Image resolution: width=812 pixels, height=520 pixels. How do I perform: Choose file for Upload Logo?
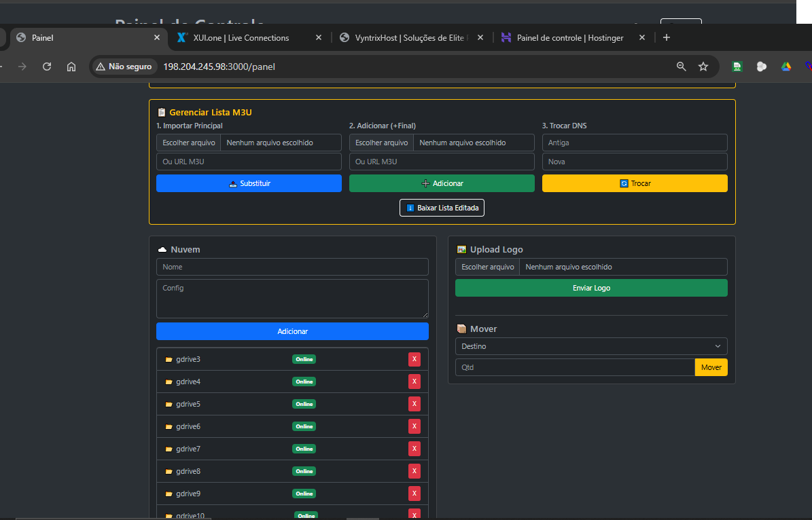487,267
